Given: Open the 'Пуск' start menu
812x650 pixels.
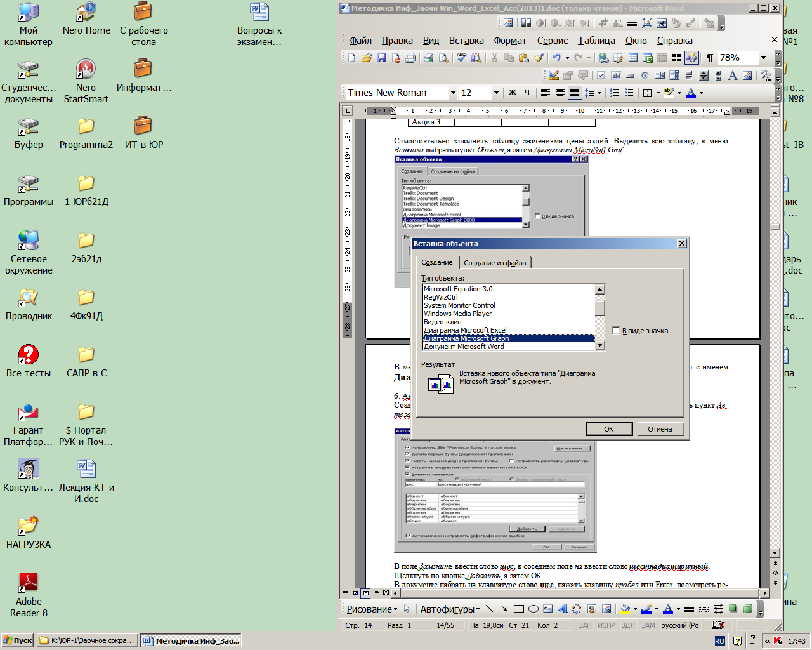Looking at the screenshot, I should [18, 640].
